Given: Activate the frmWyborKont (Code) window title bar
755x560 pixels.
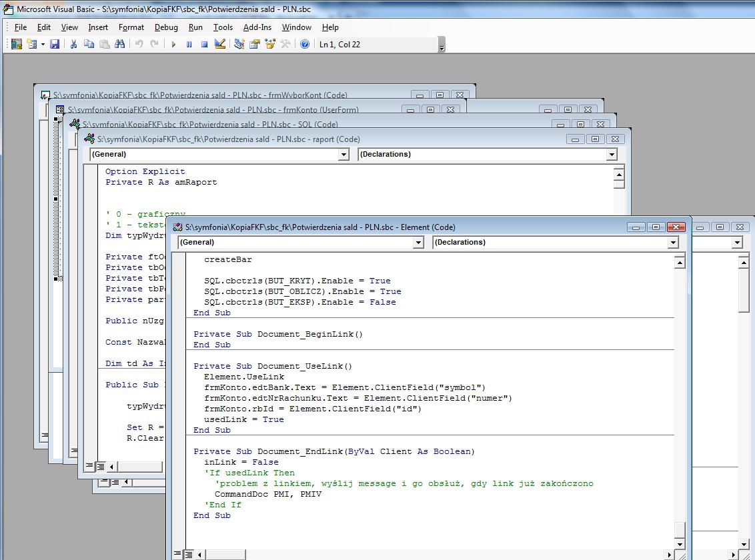Looking at the screenshot, I should tap(200, 95).
